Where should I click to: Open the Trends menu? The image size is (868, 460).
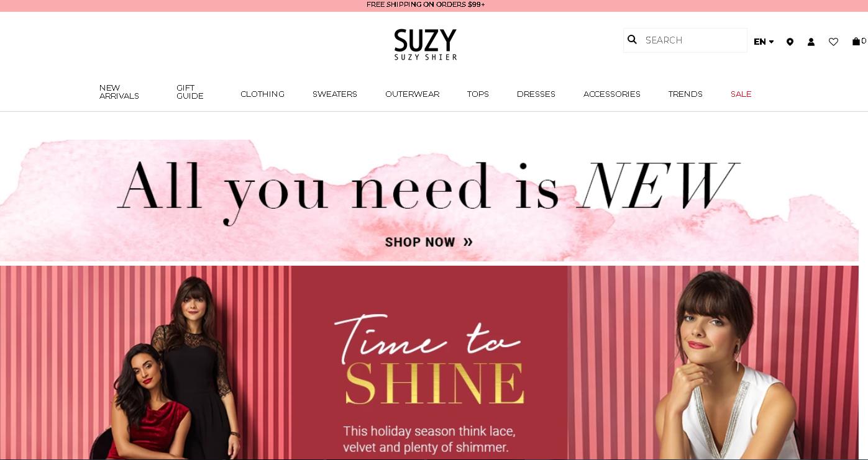685,94
